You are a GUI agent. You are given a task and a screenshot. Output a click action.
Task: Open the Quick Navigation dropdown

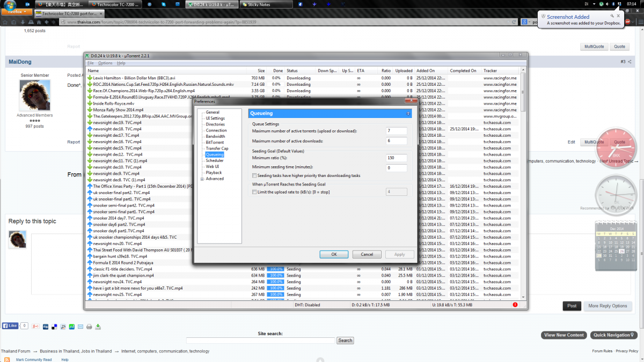(614, 335)
